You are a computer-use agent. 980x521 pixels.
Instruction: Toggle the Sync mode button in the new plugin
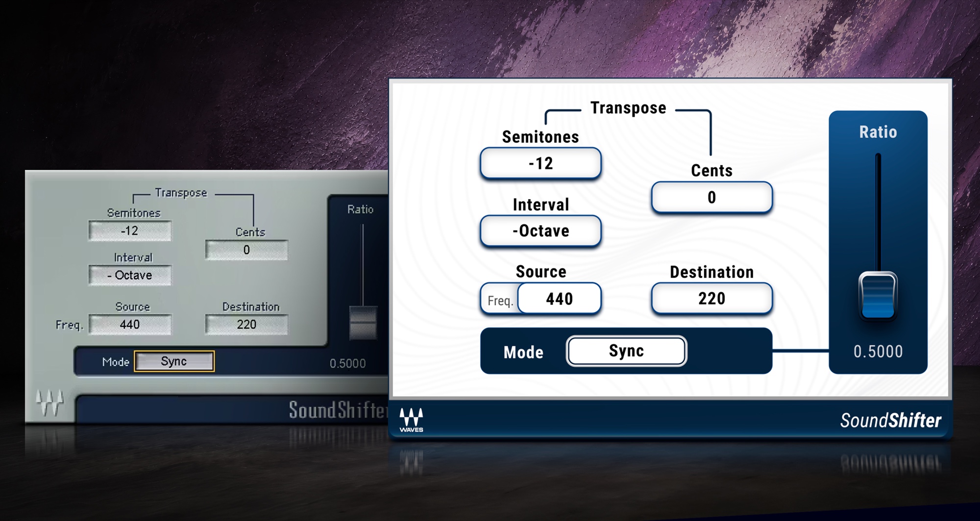(x=626, y=351)
